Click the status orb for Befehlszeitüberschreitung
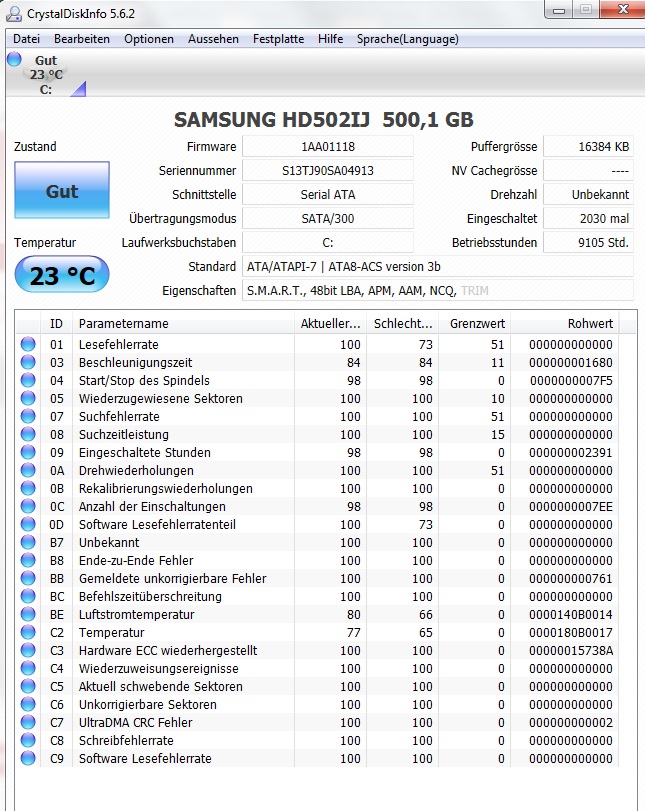 tap(28, 596)
